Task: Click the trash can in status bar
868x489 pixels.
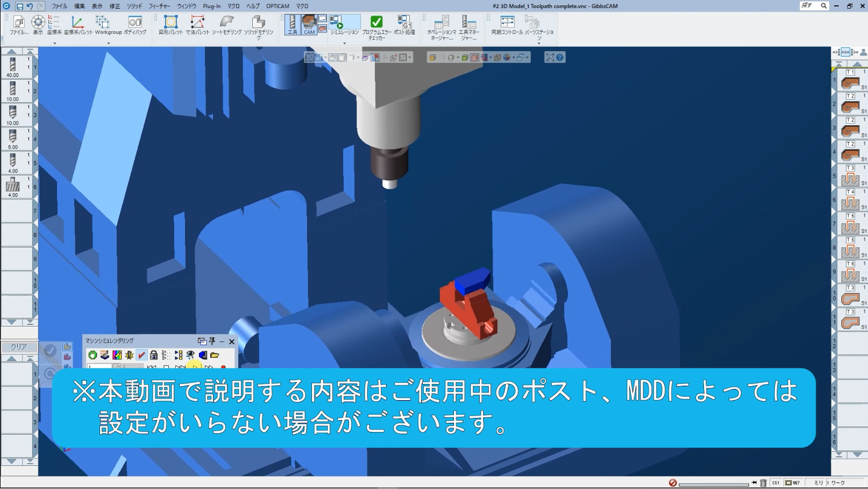Action: click(x=763, y=483)
